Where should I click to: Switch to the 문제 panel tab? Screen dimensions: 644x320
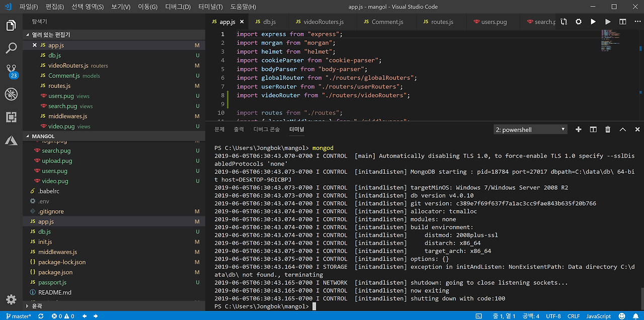[x=219, y=129]
